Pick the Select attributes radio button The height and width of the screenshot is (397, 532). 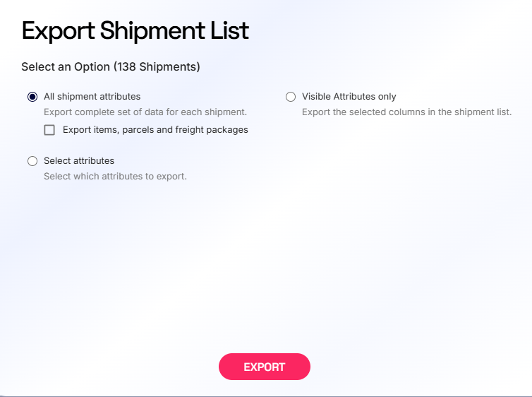point(32,161)
